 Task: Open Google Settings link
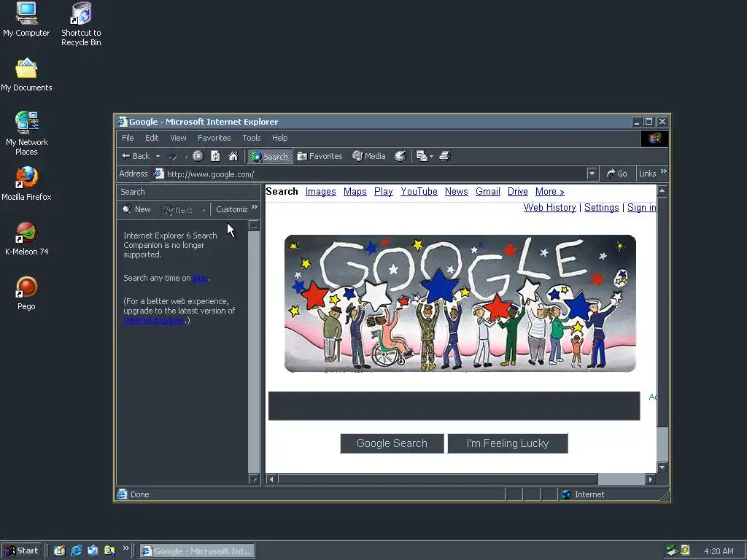pyautogui.click(x=602, y=208)
